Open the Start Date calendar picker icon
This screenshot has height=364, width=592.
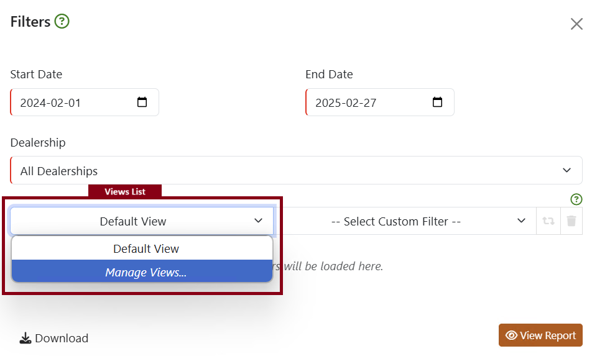tap(142, 102)
